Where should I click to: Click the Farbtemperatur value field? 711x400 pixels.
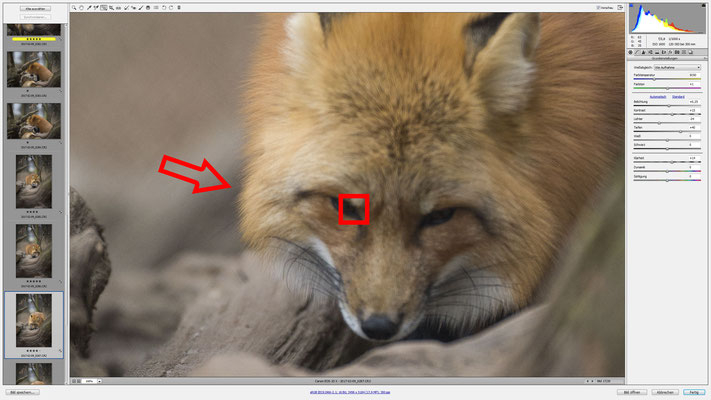pos(693,75)
